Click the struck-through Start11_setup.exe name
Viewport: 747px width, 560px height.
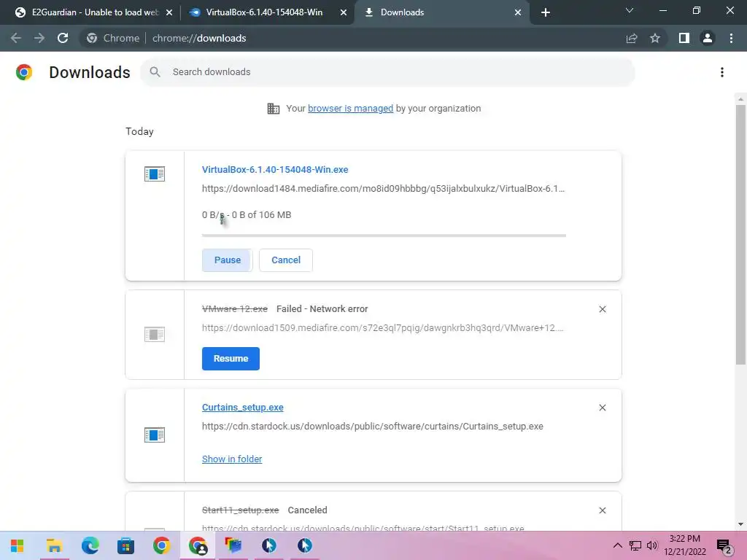click(240, 510)
